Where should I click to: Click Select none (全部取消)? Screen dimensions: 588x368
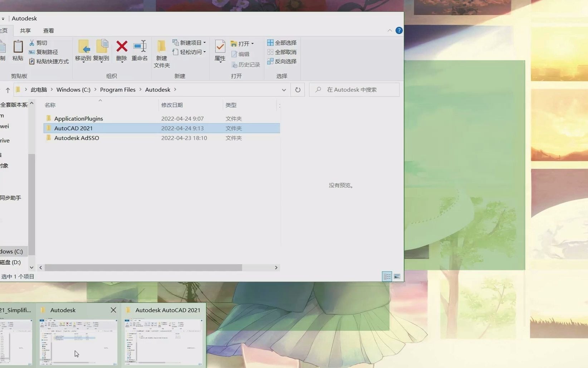pyautogui.click(x=282, y=52)
